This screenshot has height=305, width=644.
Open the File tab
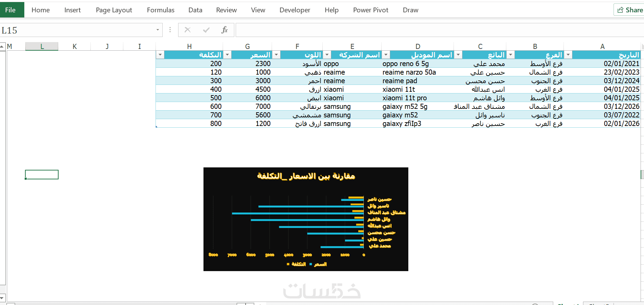coord(10,10)
